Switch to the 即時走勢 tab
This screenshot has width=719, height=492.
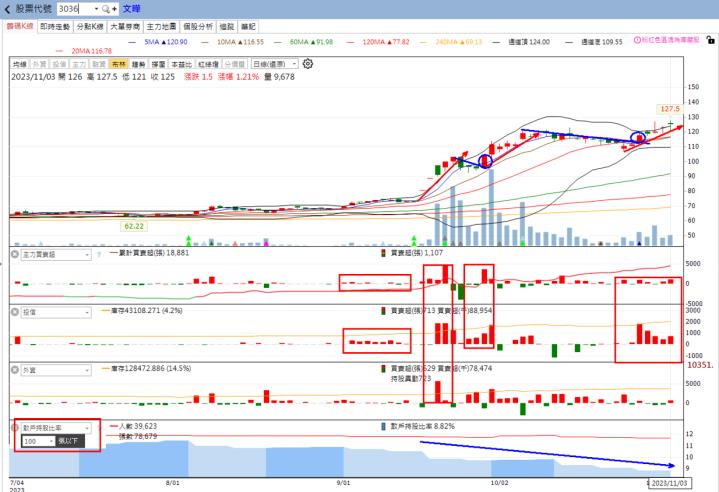click(55, 26)
